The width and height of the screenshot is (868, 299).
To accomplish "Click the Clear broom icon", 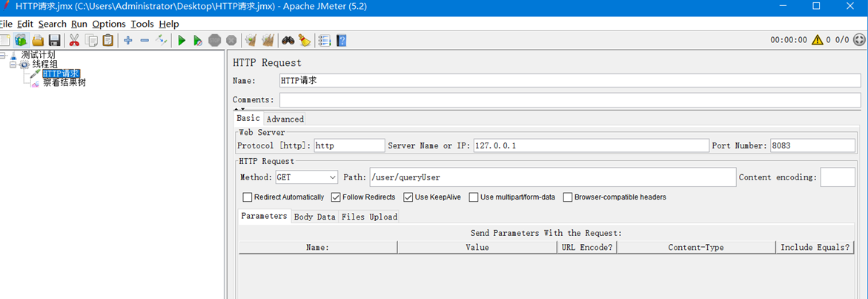I will pyautogui.click(x=251, y=40).
